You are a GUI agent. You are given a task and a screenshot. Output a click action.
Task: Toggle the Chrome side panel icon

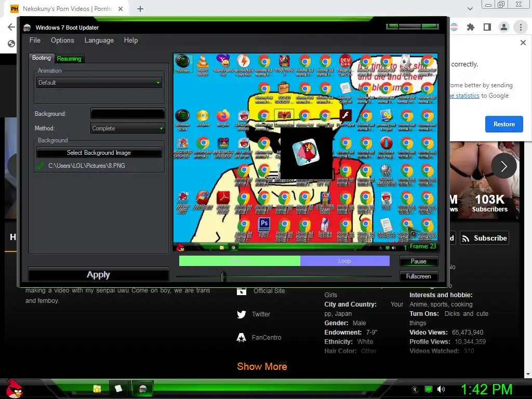point(487,27)
